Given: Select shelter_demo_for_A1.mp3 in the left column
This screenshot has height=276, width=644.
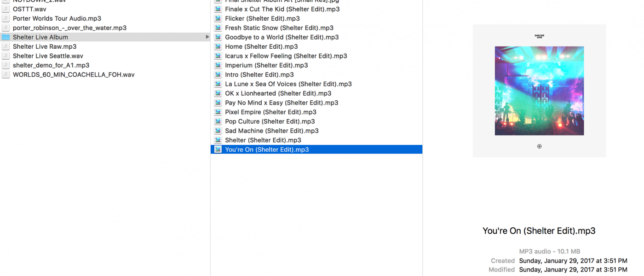Looking at the screenshot, I should click(x=51, y=65).
